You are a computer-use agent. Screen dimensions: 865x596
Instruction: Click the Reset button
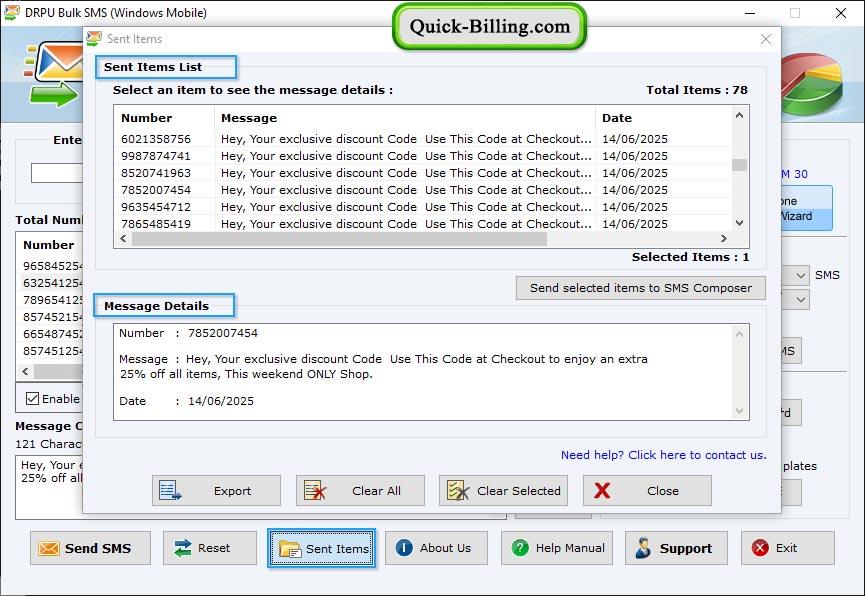(210, 548)
